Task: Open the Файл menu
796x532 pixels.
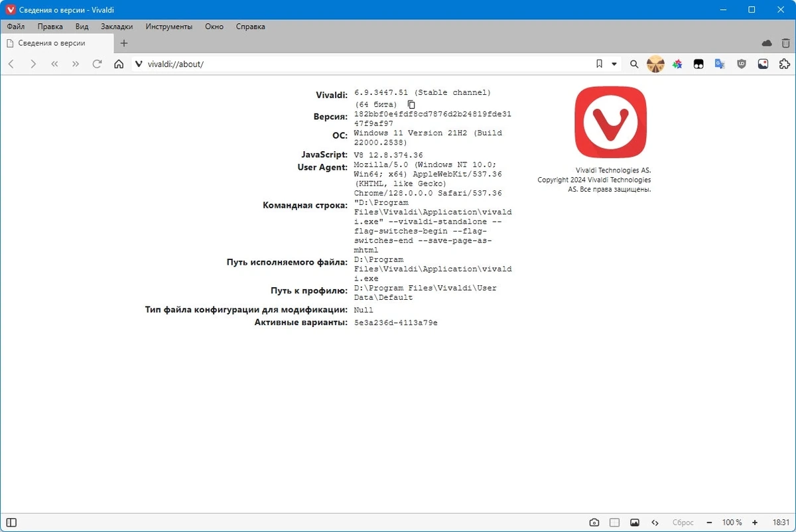Action: [x=16, y=27]
